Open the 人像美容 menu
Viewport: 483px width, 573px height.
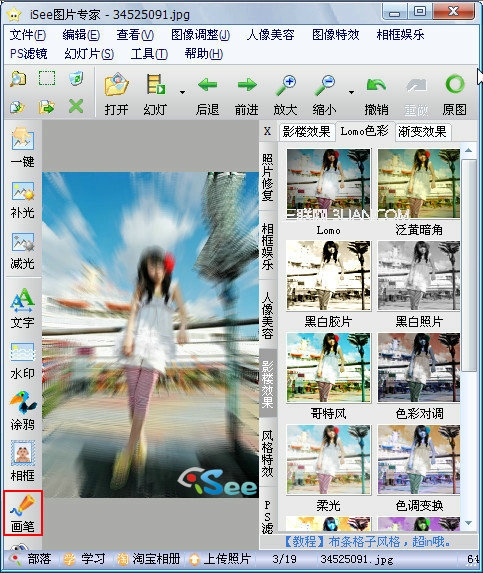(271, 35)
